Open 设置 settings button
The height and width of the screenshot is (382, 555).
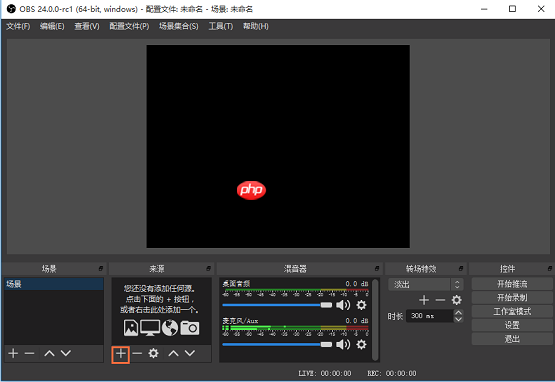[512, 325]
